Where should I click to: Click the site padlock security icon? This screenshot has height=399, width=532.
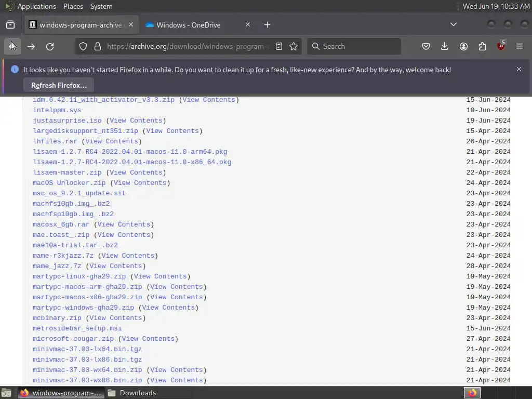pos(98,46)
